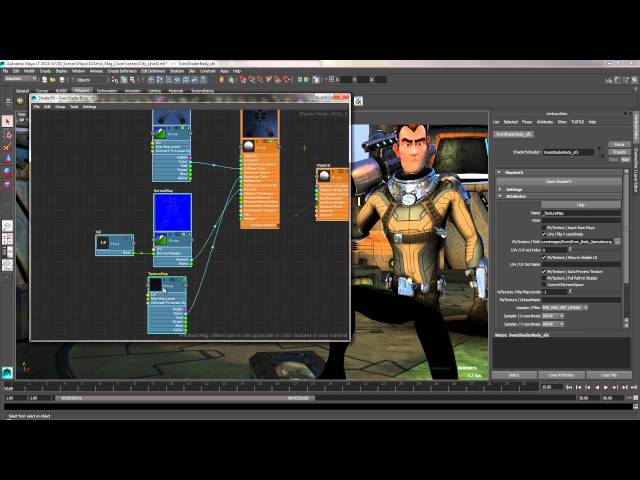Open the Tools menu in ShaderFX window

pos(74,107)
